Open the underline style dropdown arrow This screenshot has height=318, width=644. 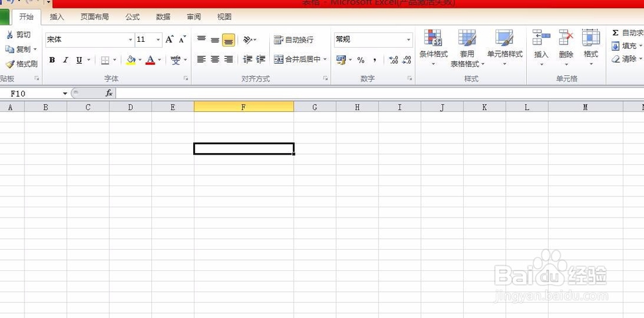tap(88, 60)
